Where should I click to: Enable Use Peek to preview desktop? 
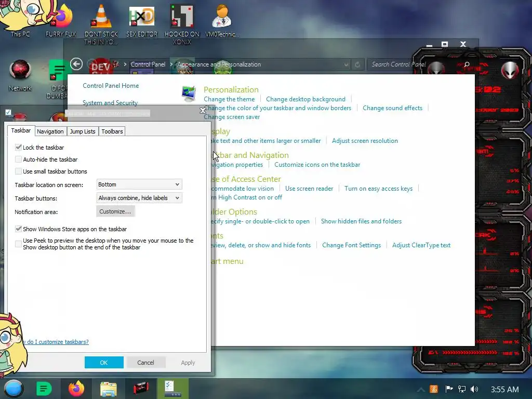[x=18, y=244]
